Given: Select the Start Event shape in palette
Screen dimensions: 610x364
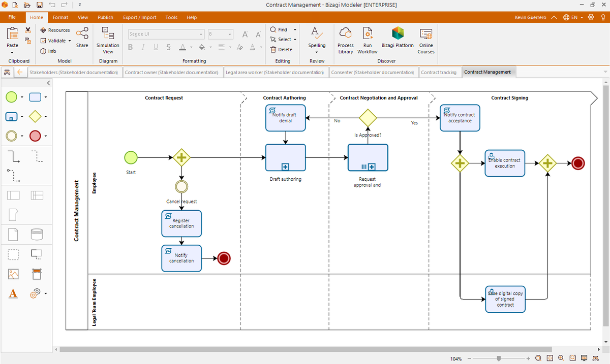Looking at the screenshot, I should pos(12,97).
